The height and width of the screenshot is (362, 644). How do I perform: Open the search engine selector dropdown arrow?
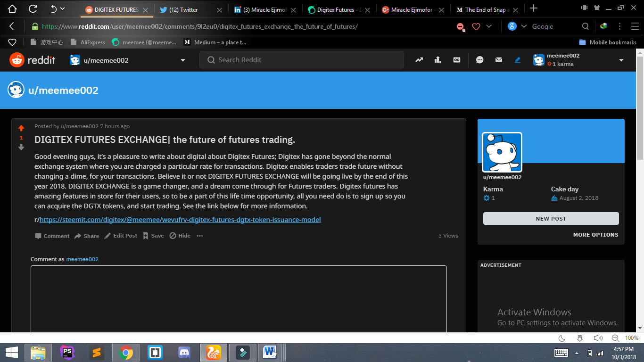[524, 26]
